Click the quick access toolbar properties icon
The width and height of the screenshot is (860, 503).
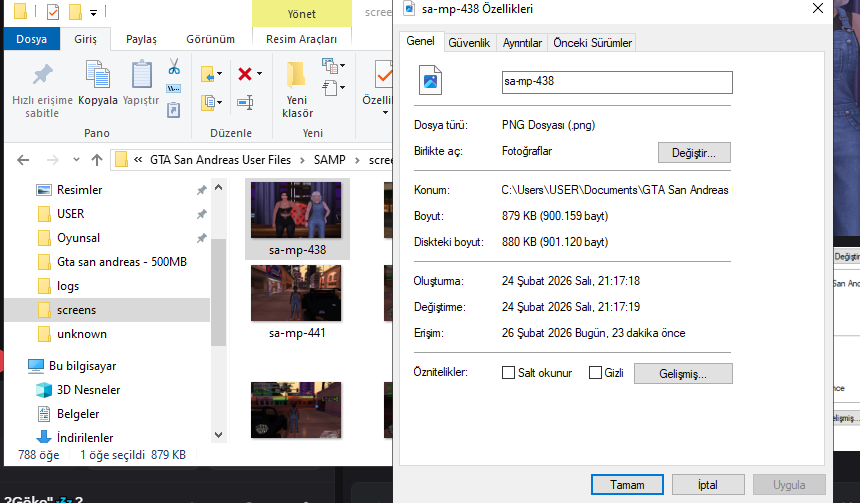[53, 12]
